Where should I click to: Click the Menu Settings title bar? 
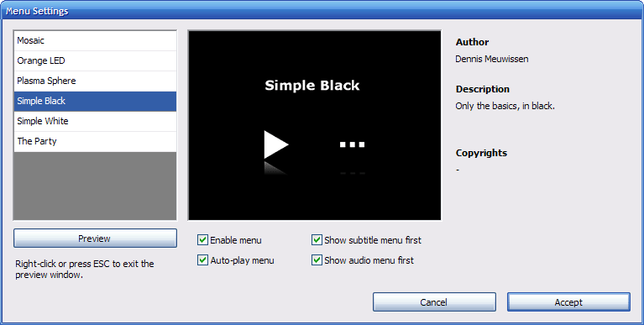click(322, 11)
